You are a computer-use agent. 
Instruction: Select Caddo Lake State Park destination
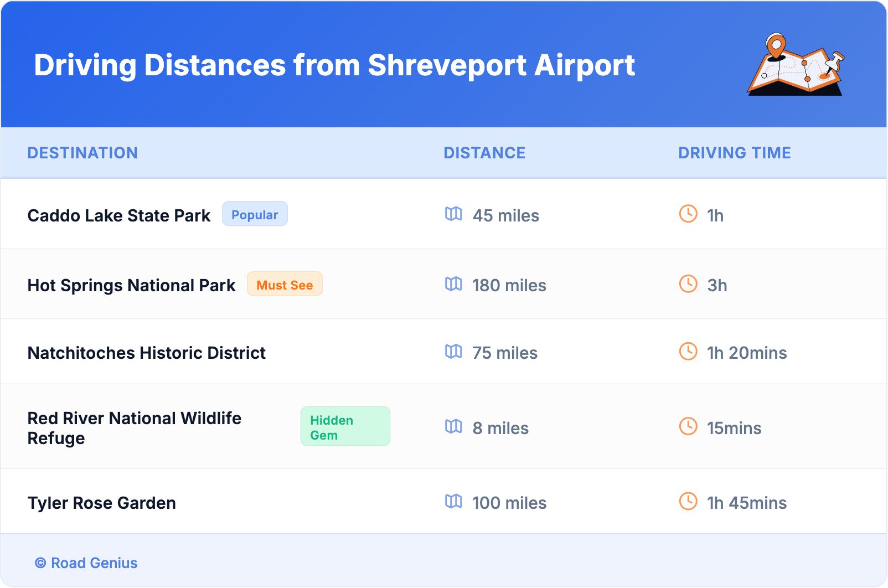[119, 215]
